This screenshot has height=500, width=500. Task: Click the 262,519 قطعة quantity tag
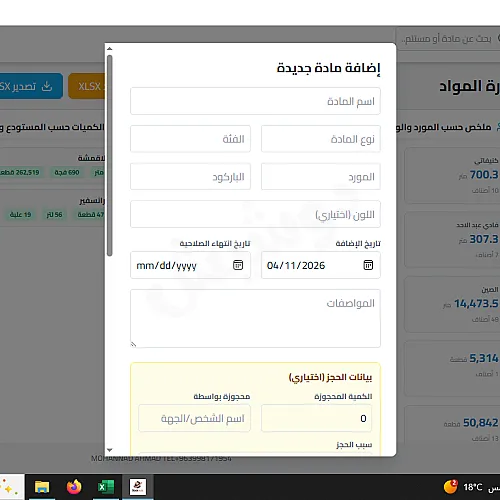click(20, 172)
